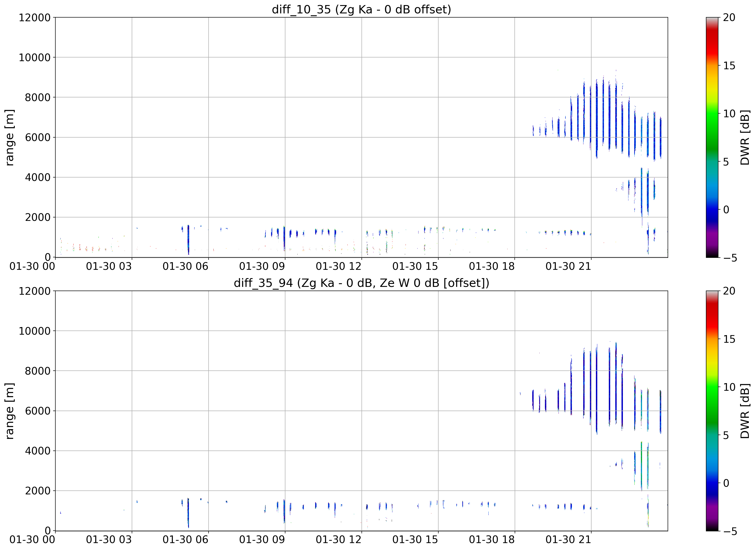Click the title "diff_10_35 (Zg Ka - 0 dB offset)"
756x550 pixels.
coord(361,9)
